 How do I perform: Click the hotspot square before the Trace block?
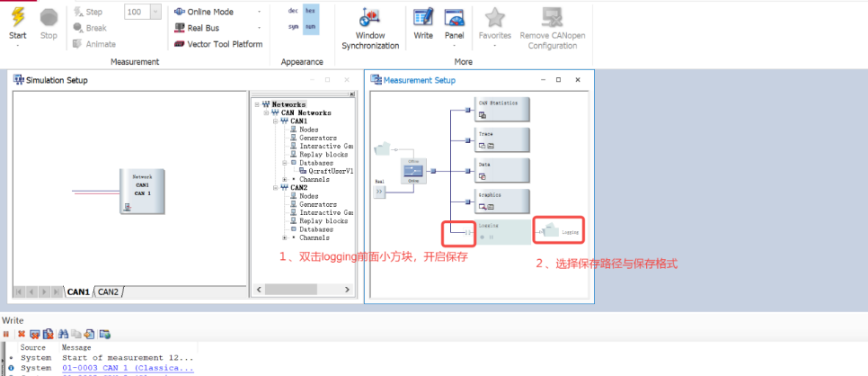click(x=468, y=140)
